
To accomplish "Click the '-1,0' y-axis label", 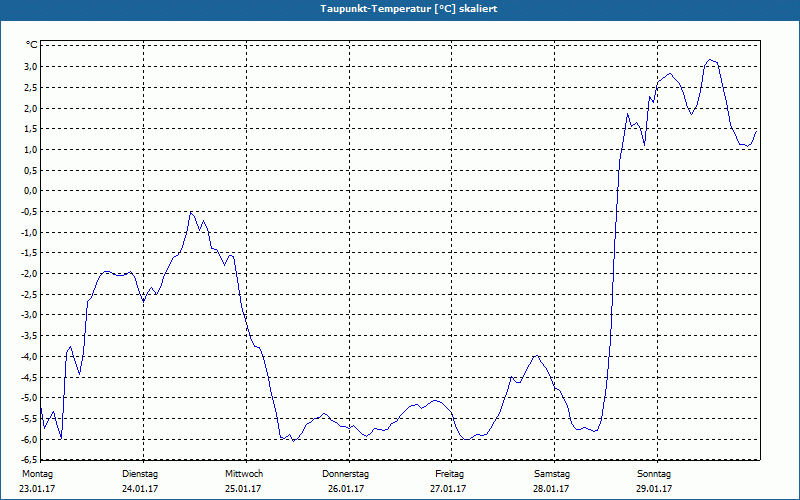I will pos(29,232).
